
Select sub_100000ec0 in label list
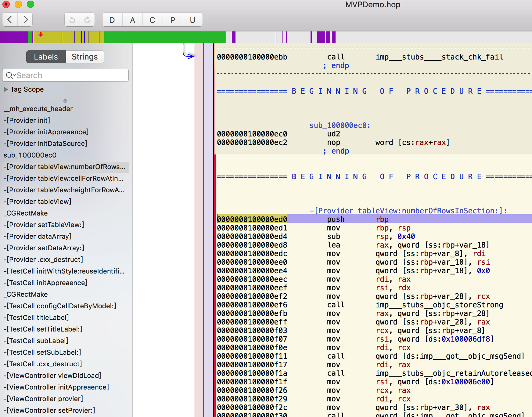[30, 155]
